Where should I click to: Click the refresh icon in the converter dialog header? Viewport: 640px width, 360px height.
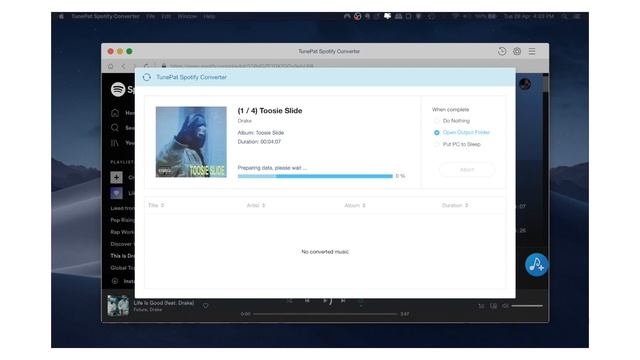[x=147, y=77]
